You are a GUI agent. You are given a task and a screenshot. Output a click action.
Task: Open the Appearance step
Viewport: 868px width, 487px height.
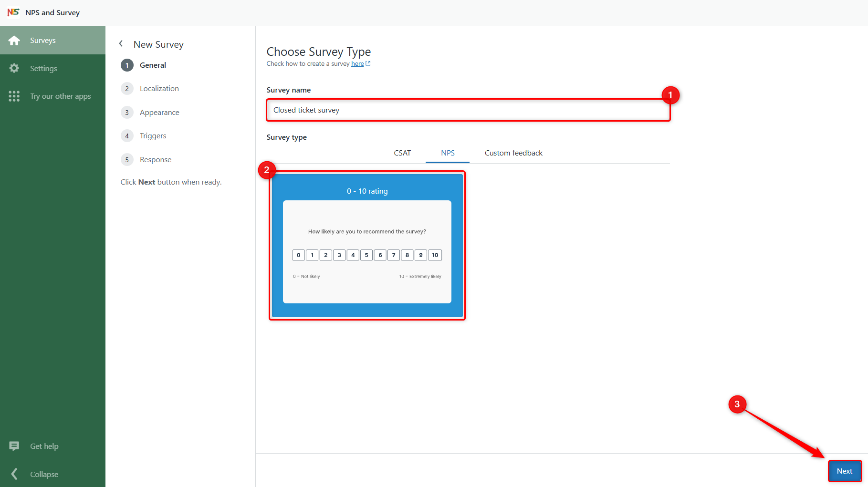[159, 112]
